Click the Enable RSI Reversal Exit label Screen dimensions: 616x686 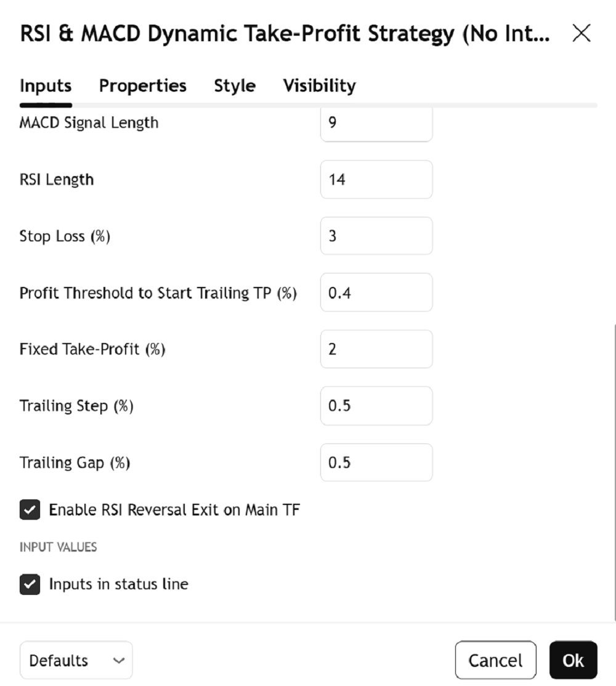(174, 510)
